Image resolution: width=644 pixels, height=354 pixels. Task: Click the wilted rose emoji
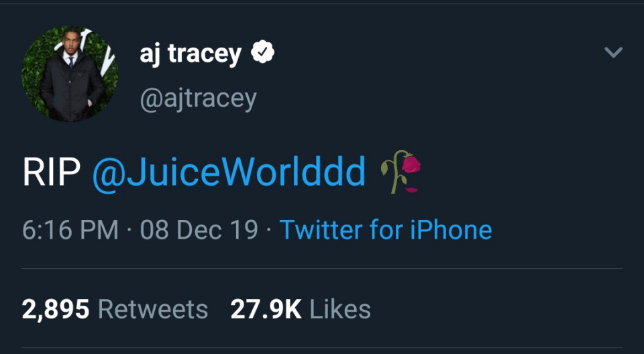click(x=401, y=172)
